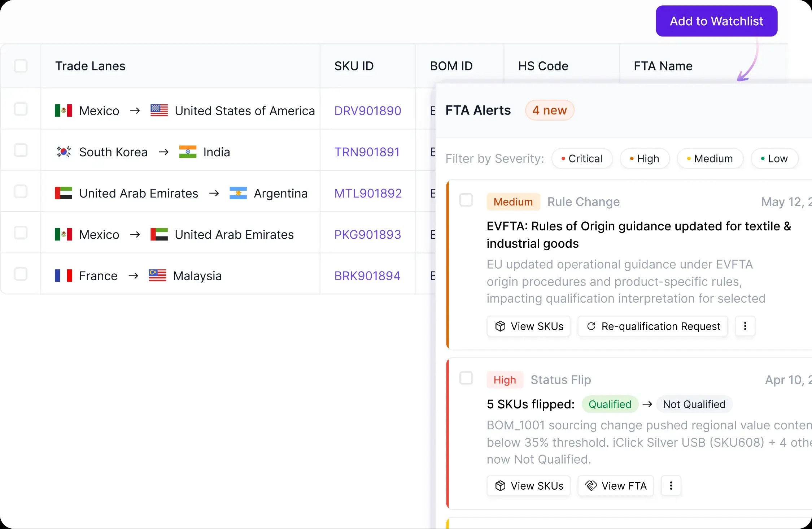Click the box icon in EVFTA View SKUs button
The image size is (812, 529).
point(500,326)
